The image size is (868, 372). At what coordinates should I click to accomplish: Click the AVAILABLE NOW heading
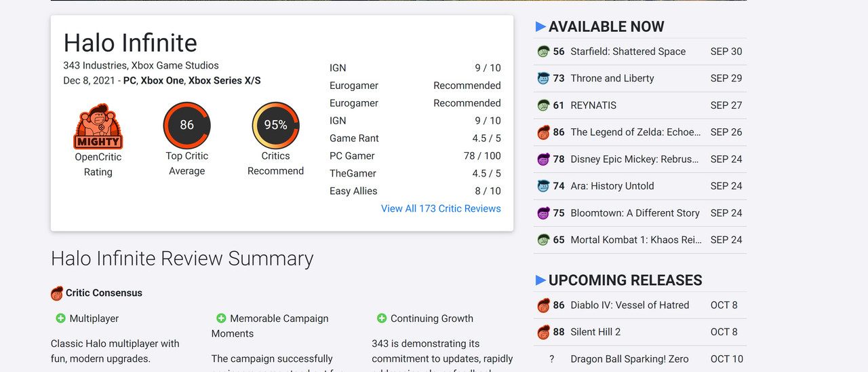point(606,26)
